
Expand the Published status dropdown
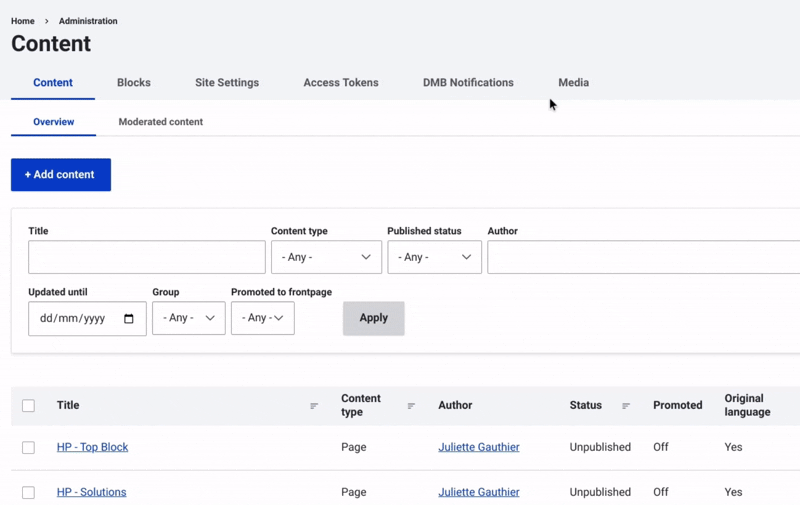434,257
